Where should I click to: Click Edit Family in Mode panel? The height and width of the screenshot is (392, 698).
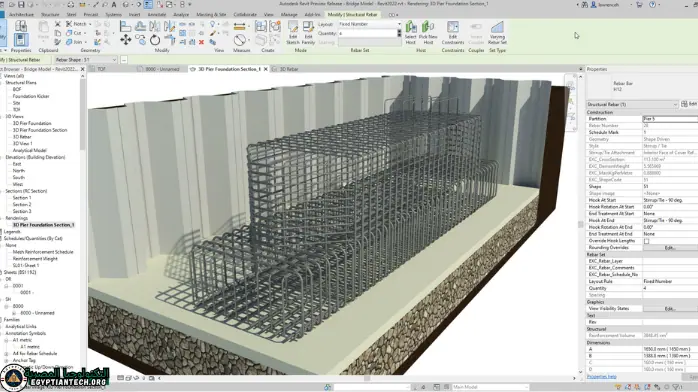coord(308,32)
